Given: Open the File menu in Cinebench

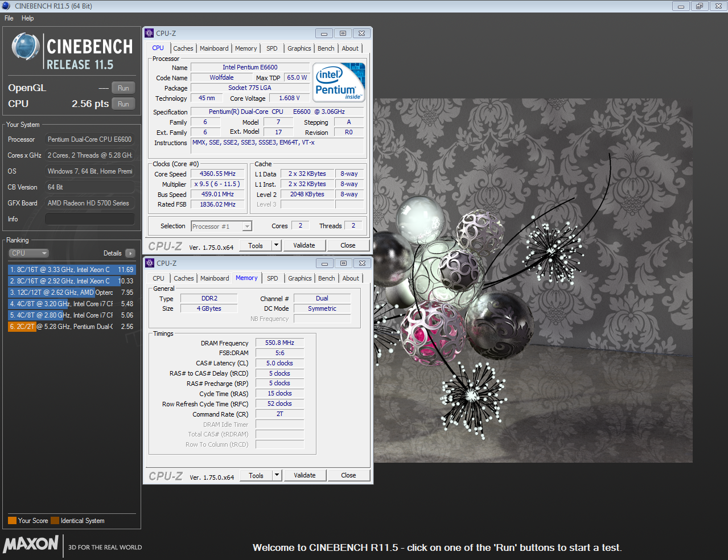Looking at the screenshot, I should point(9,18).
